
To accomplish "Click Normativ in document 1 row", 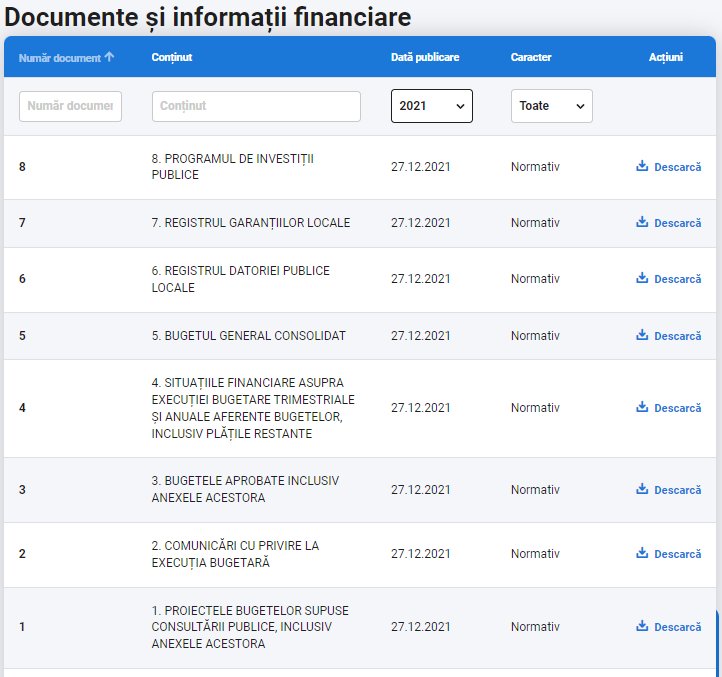I will 535,627.
